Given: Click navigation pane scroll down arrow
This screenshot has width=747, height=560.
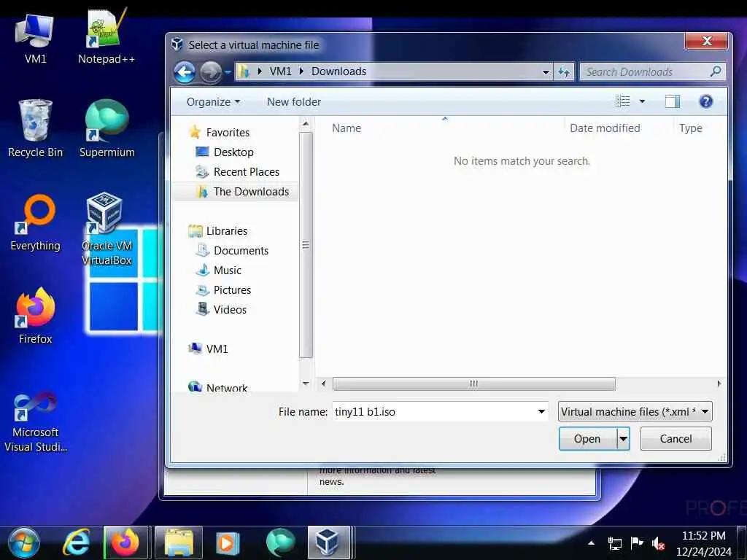Looking at the screenshot, I should pos(306,384).
